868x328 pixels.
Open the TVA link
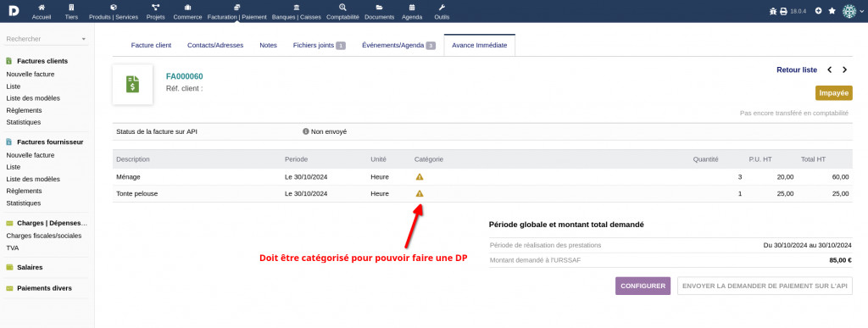point(12,247)
